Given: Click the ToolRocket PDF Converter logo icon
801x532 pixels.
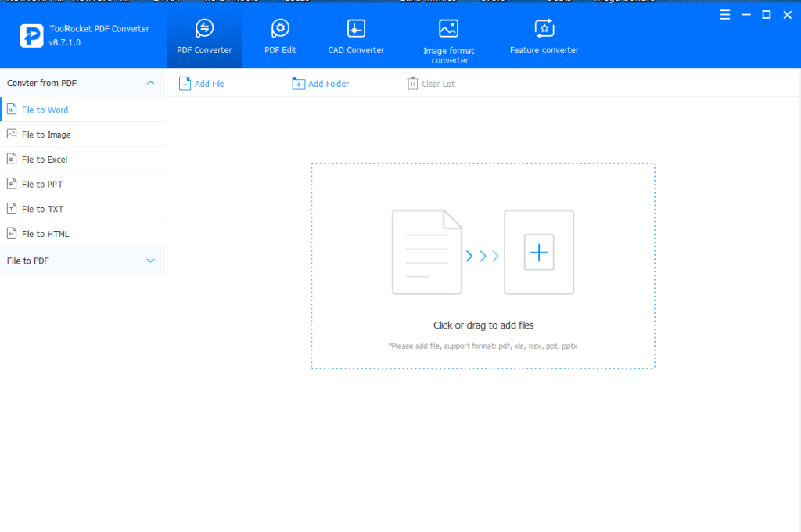Looking at the screenshot, I should coord(31,36).
